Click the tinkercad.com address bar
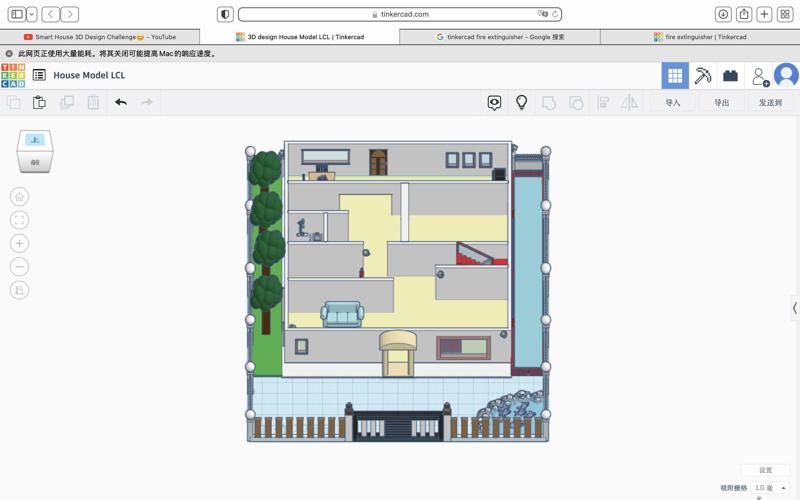This screenshot has width=800, height=500. pos(400,14)
